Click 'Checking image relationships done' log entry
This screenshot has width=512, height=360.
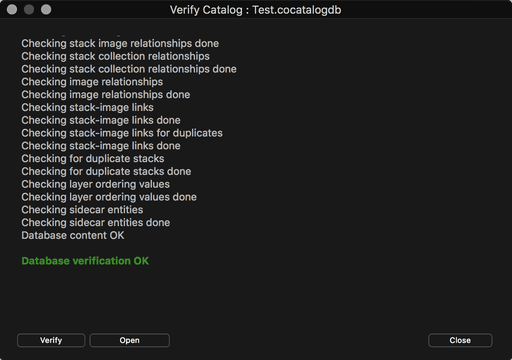(106, 95)
